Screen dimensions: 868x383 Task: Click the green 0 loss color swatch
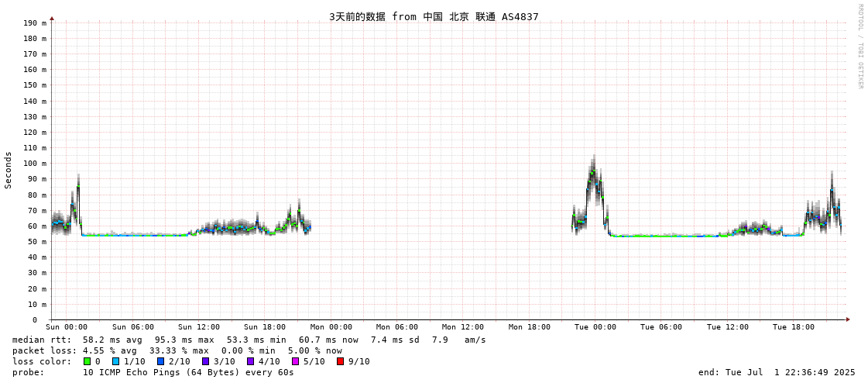[x=87, y=361]
